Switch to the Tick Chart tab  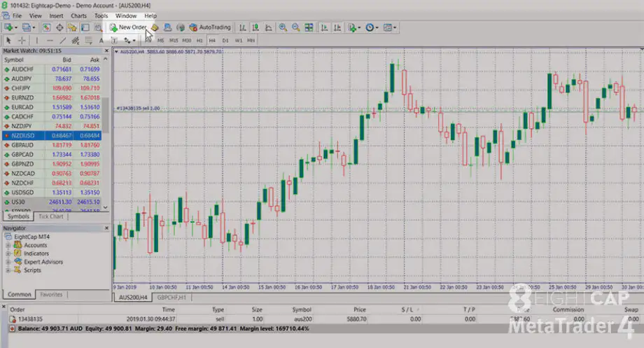50,216
